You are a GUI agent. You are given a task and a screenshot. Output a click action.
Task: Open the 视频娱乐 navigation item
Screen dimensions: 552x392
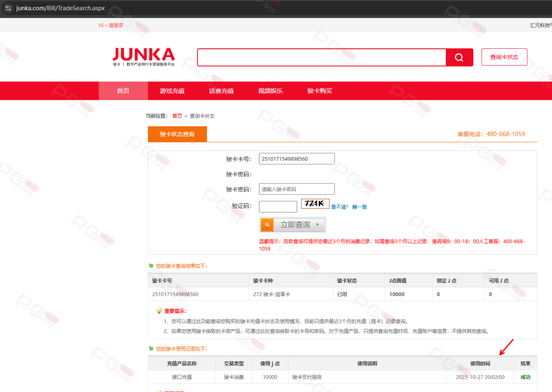click(270, 91)
